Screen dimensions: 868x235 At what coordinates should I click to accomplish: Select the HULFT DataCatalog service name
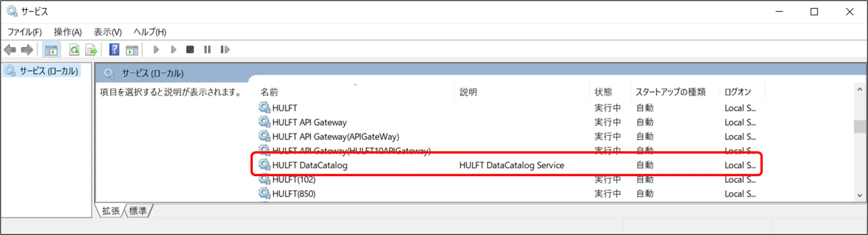coord(310,165)
